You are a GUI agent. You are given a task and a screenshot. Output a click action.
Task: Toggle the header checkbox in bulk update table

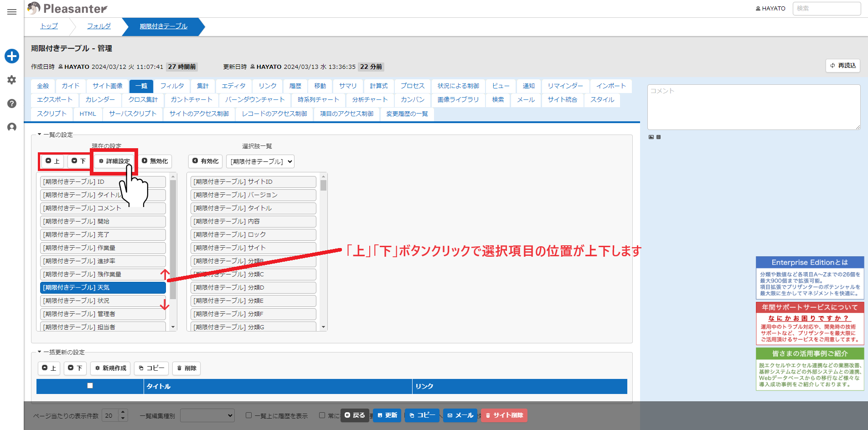coord(90,386)
